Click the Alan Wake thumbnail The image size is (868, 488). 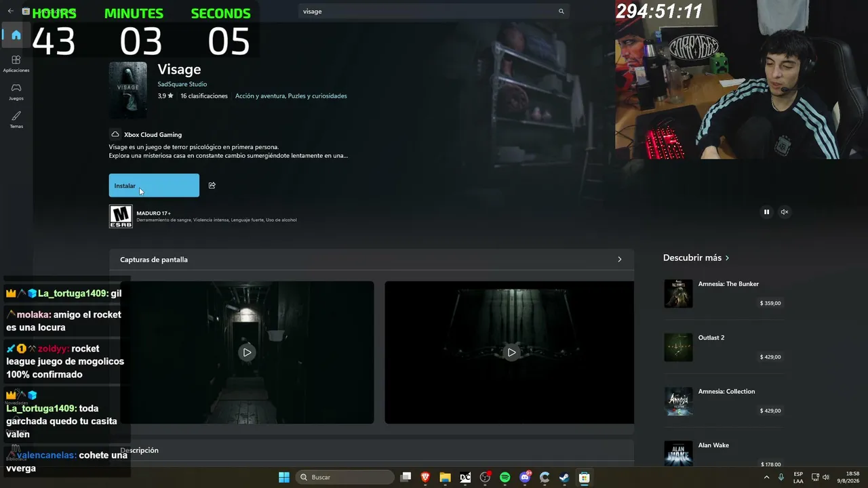tap(678, 454)
